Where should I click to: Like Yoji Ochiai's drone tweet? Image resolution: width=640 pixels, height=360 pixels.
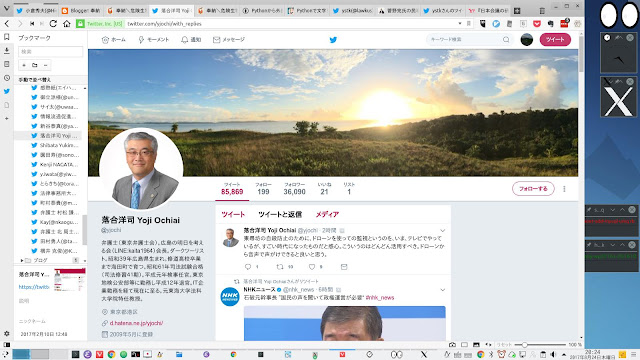point(312,267)
